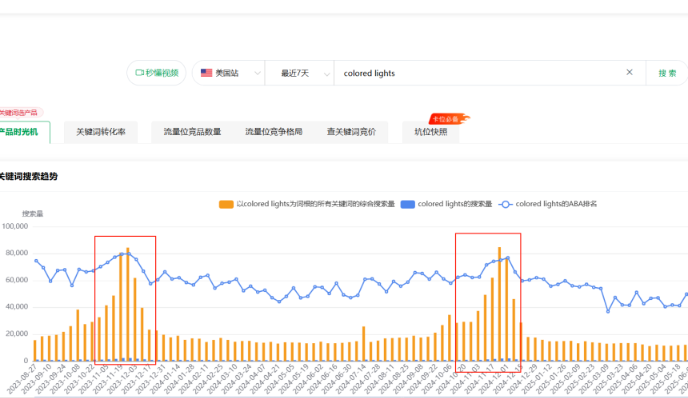
Task: Click the 40,000 y-axis label
Action: [17, 307]
